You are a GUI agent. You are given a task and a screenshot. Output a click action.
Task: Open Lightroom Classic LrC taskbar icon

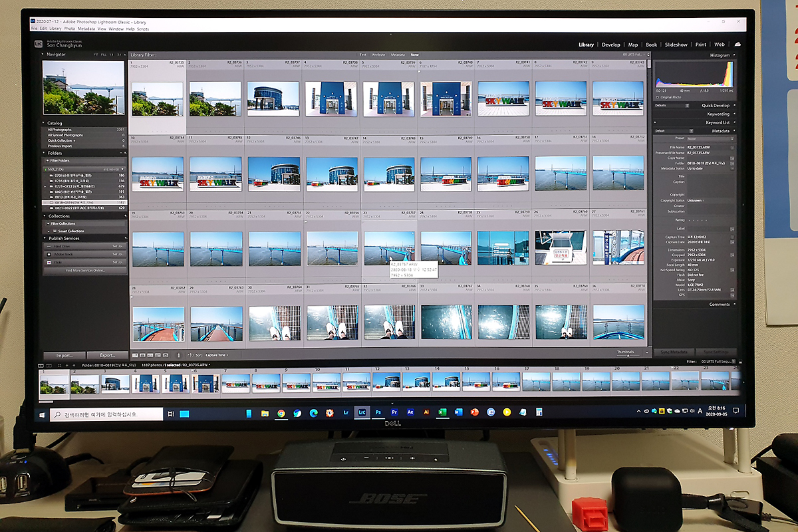pyautogui.click(x=362, y=413)
